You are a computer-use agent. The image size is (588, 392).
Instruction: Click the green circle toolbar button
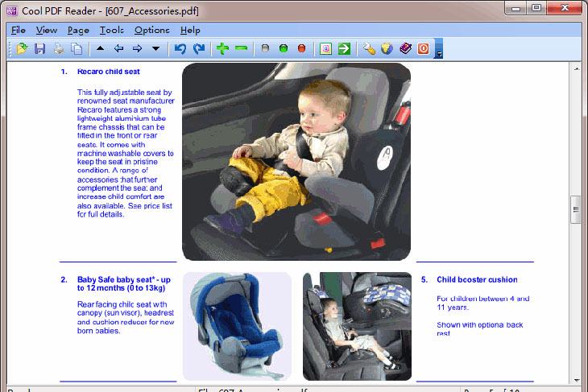tap(284, 48)
